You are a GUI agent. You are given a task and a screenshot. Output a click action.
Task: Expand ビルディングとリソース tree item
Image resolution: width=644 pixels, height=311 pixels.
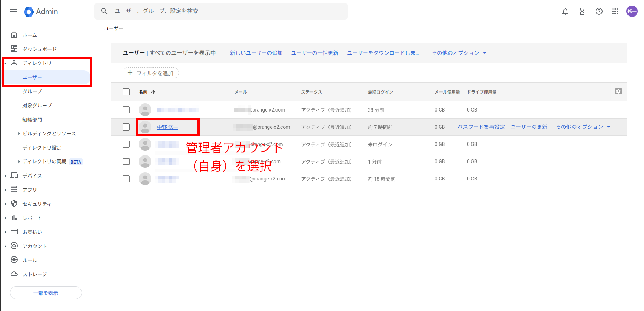pyautogui.click(x=19, y=134)
